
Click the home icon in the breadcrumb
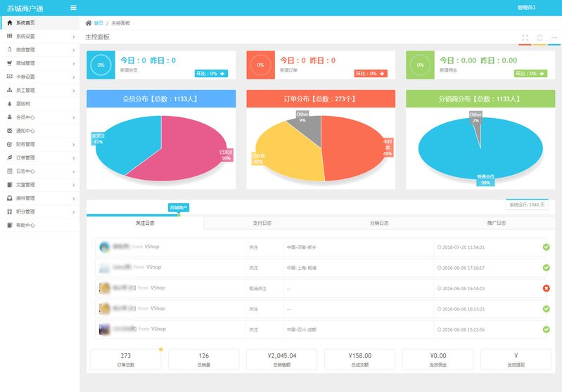tap(89, 23)
